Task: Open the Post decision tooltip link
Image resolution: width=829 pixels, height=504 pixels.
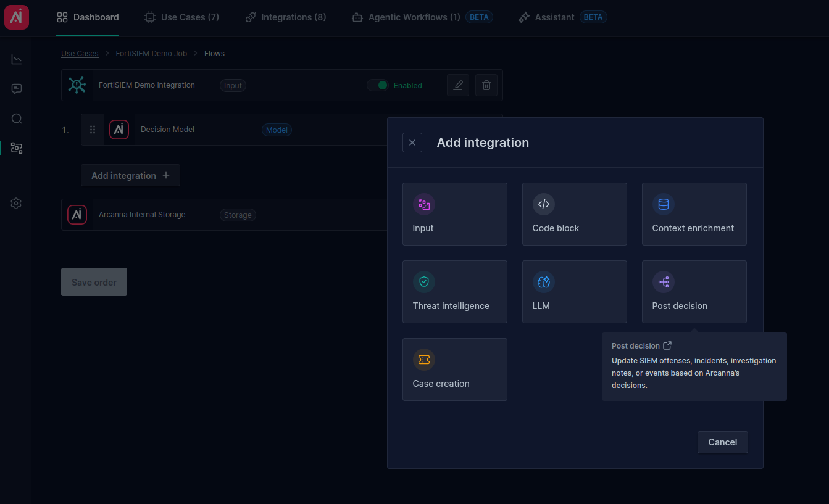Action: [x=636, y=346]
